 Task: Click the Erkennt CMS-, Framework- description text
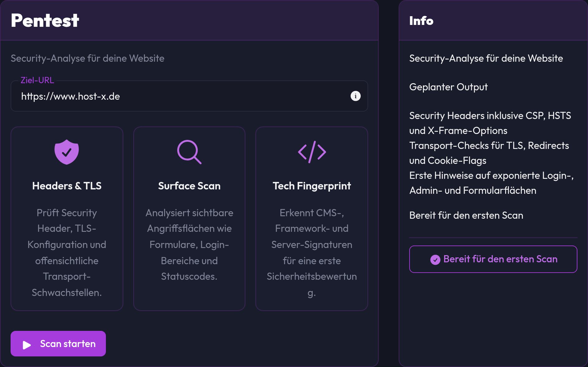tap(312, 252)
